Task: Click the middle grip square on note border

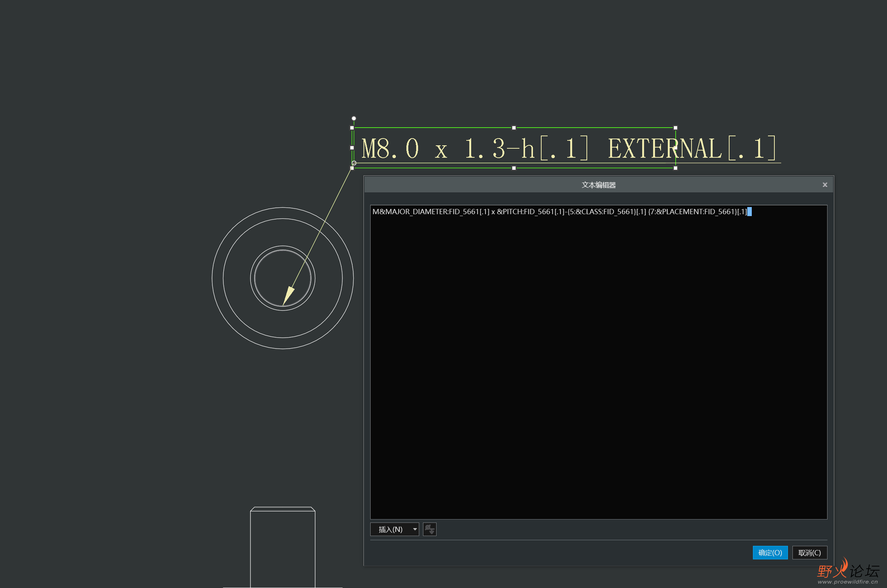Action: (x=514, y=128)
